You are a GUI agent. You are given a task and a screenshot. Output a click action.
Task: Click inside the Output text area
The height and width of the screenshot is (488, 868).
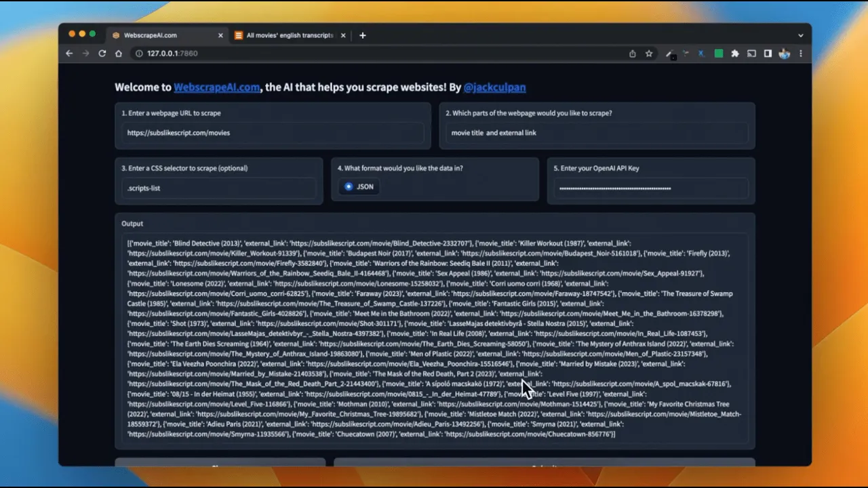pos(435,338)
